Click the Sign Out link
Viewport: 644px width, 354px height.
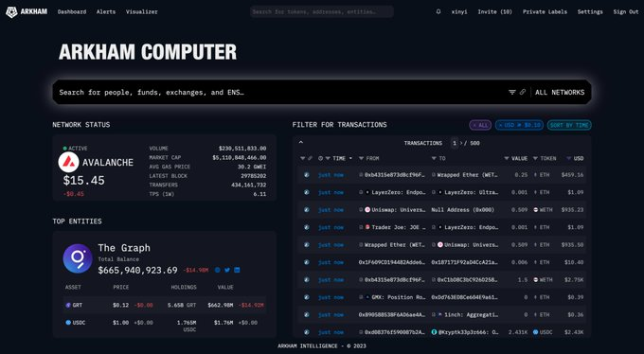626,12
